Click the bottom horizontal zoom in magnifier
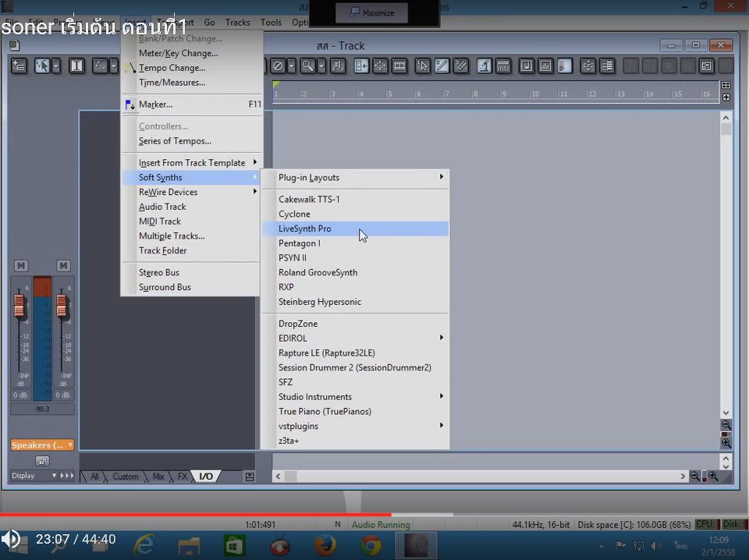 point(713,476)
